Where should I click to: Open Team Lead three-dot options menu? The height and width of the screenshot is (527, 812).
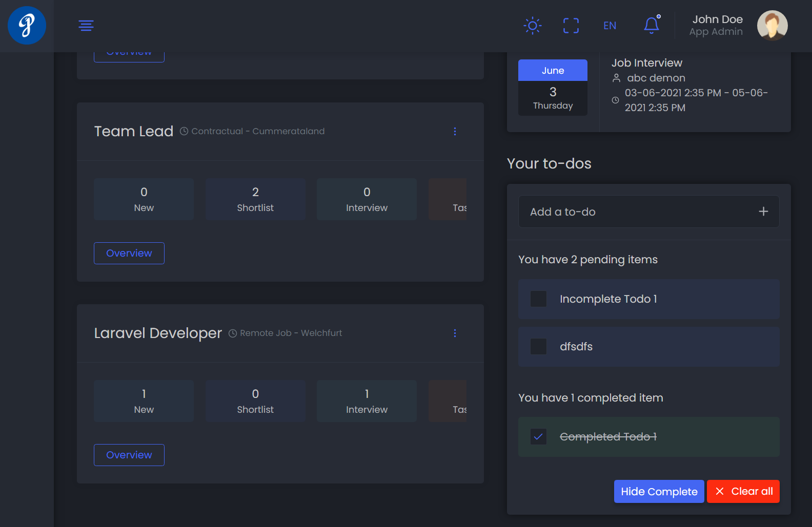pos(455,132)
